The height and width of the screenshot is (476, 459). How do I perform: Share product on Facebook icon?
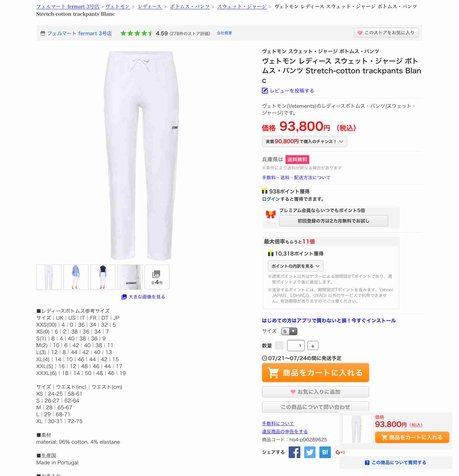[x=294, y=452]
